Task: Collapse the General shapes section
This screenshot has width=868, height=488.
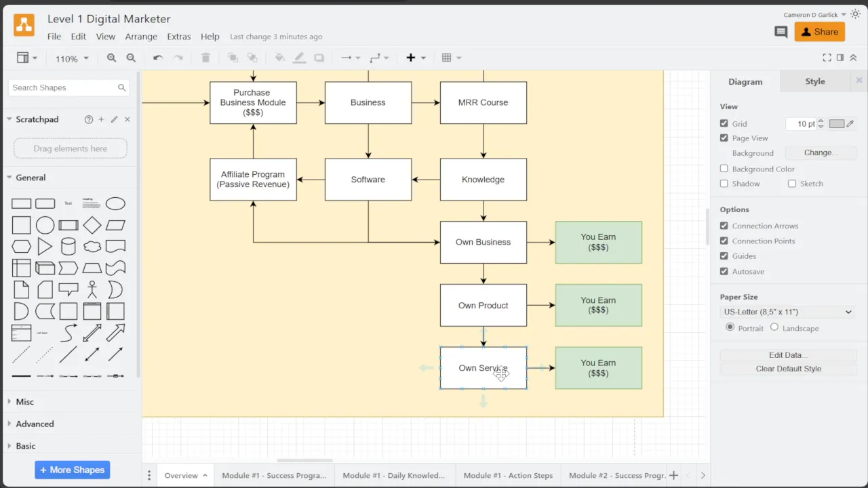Action: 31,178
